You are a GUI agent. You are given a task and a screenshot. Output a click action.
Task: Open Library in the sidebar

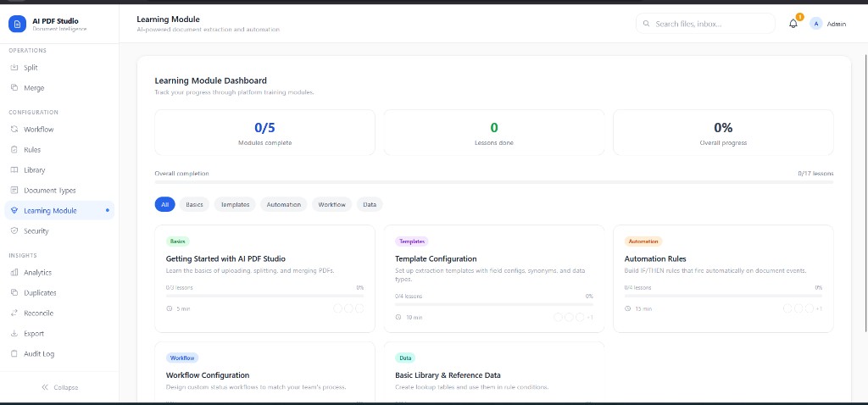60,169
